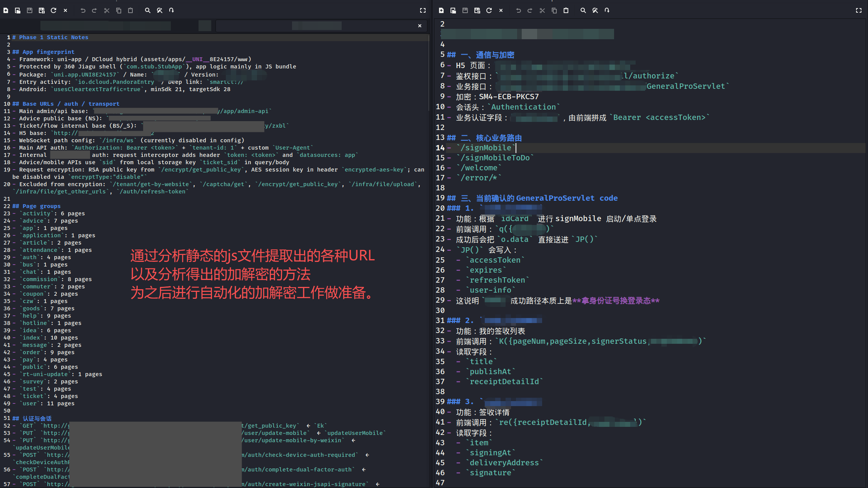The width and height of the screenshot is (868, 488).
Task: Cut selection using right editor scissors
Action: [x=542, y=10]
